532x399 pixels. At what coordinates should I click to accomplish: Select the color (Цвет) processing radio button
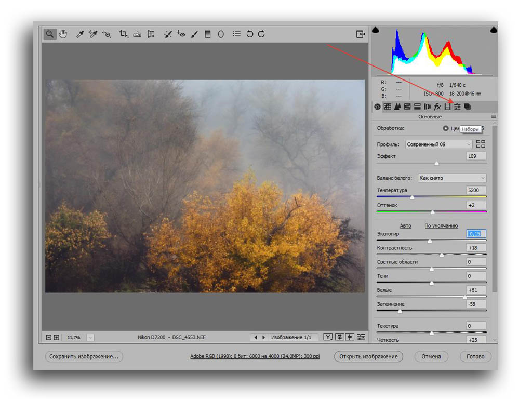[x=445, y=128]
